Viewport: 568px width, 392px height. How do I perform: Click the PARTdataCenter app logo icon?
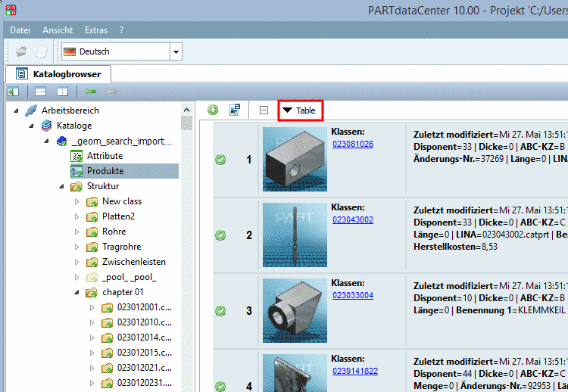point(11,10)
